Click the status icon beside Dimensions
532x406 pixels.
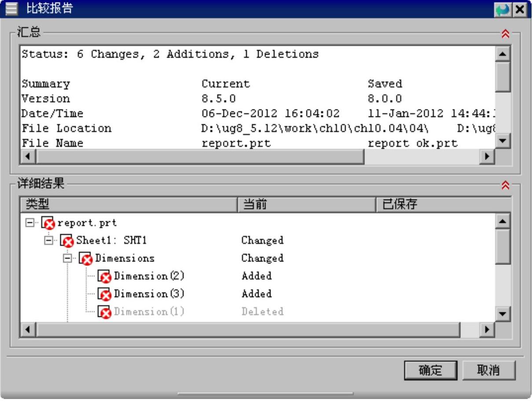pyautogui.click(x=86, y=259)
